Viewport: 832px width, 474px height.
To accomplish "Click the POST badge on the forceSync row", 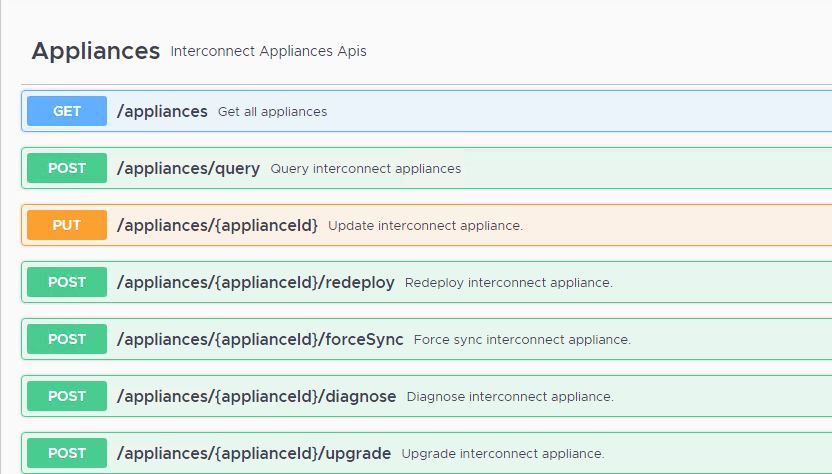I will (x=67, y=339).
